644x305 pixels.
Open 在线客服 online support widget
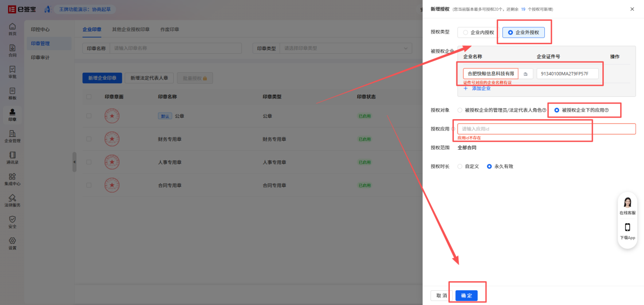click(627, 205)
